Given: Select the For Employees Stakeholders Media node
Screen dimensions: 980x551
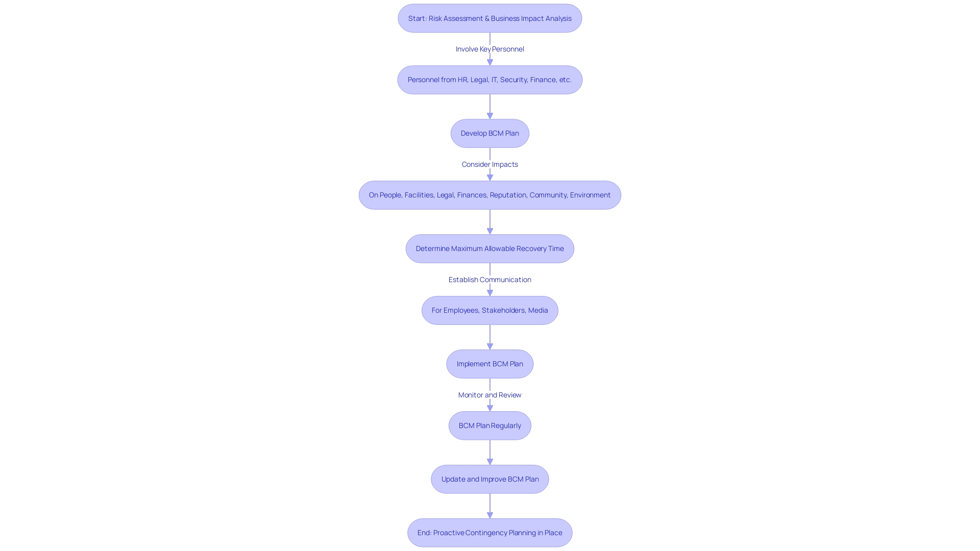Looking at the screenshot, I should point(490,310).
